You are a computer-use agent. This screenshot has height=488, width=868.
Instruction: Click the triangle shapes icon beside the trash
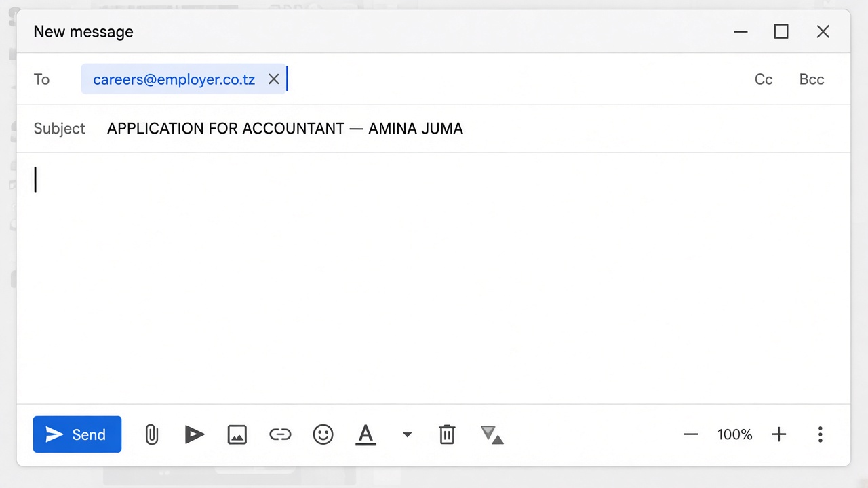pyautogui.click(x=492, y=434)
